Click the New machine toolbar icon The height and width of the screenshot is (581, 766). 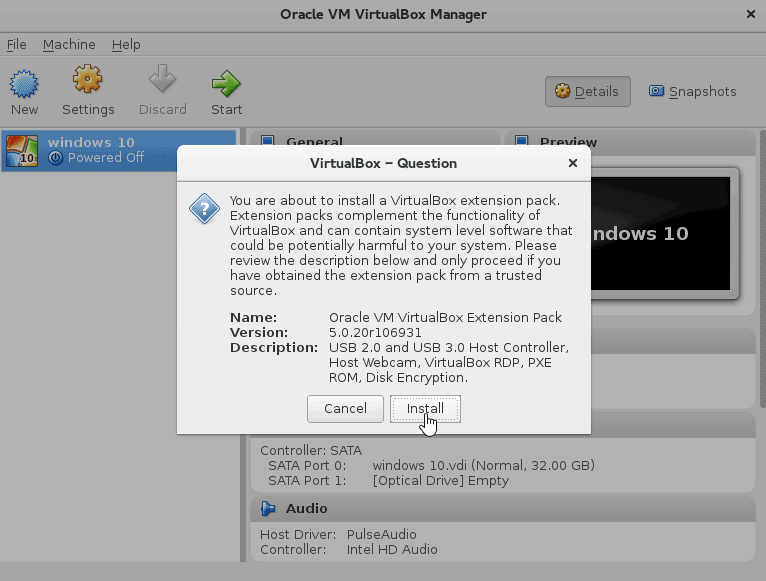tap(24, 84)
